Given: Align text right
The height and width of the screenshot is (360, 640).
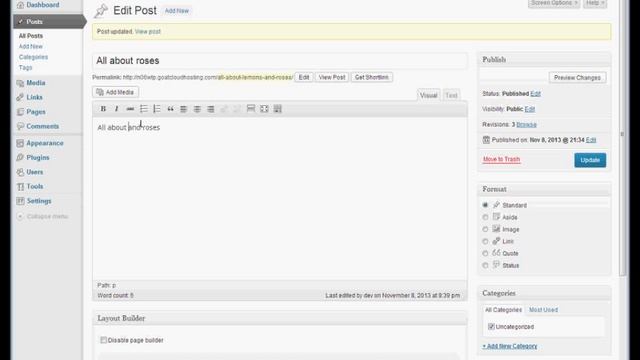Looking at the screenshot, I should [x=211, y=109].
